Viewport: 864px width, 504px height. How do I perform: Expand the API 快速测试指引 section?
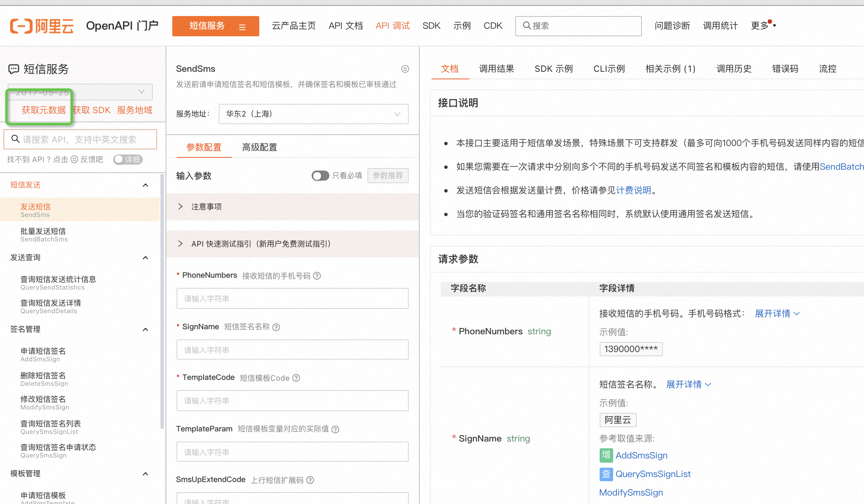pos(292,244)
